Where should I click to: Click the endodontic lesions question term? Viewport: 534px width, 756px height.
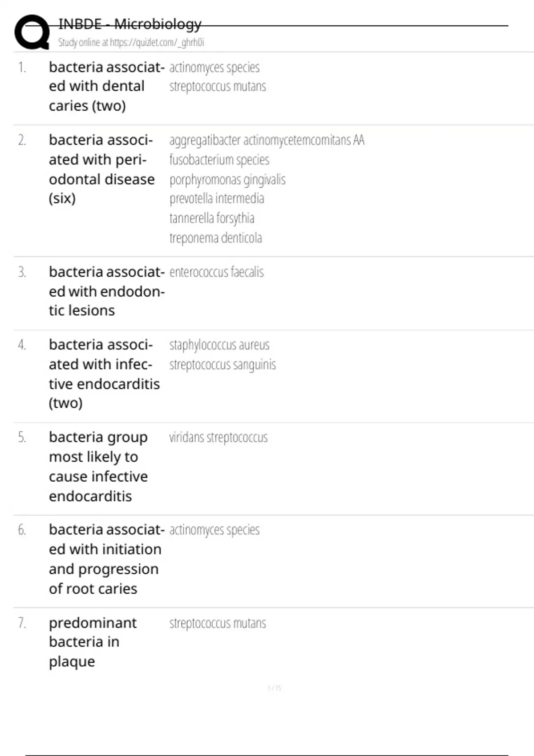click(106, 291)
